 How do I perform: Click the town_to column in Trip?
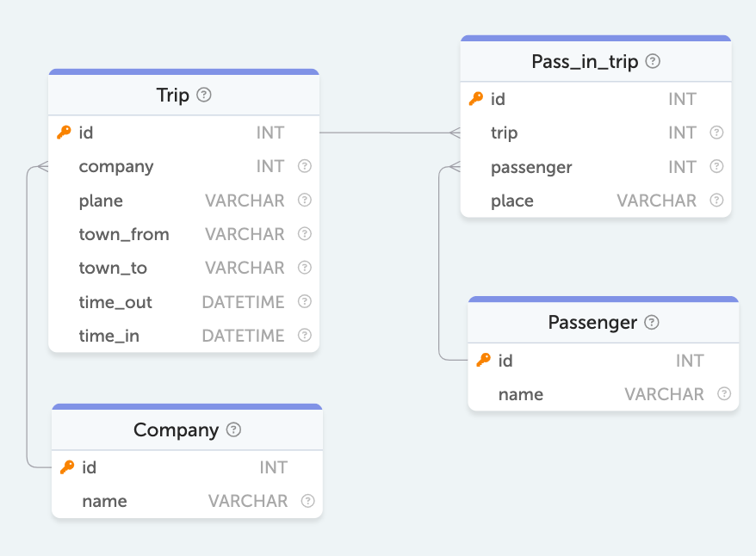113,269
